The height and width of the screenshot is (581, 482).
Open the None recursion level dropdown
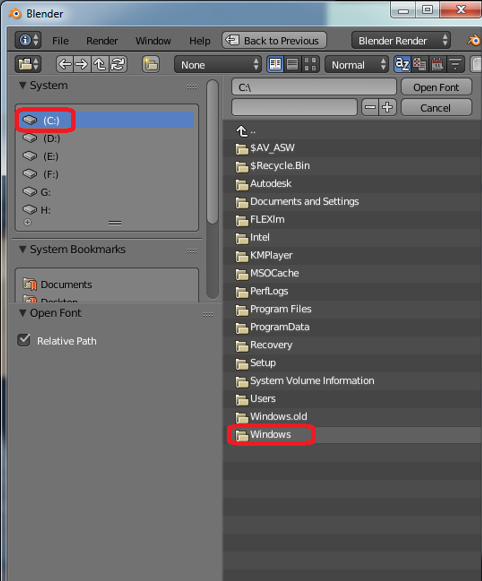[x=218, y=65]
